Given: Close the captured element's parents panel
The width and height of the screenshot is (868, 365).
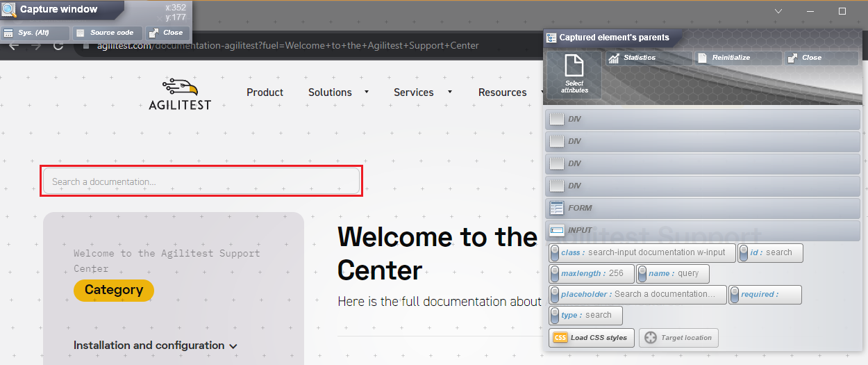Looking at the screenshot, I should 821,58.
